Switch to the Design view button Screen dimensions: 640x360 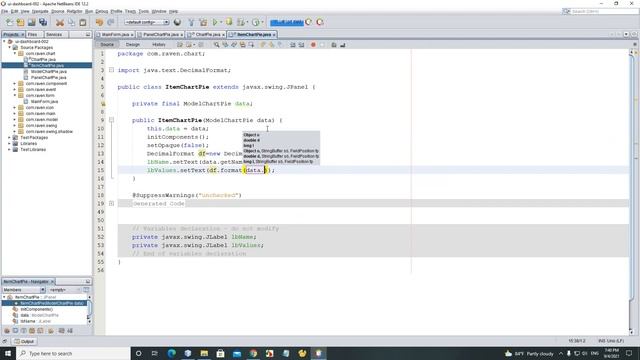133,44
